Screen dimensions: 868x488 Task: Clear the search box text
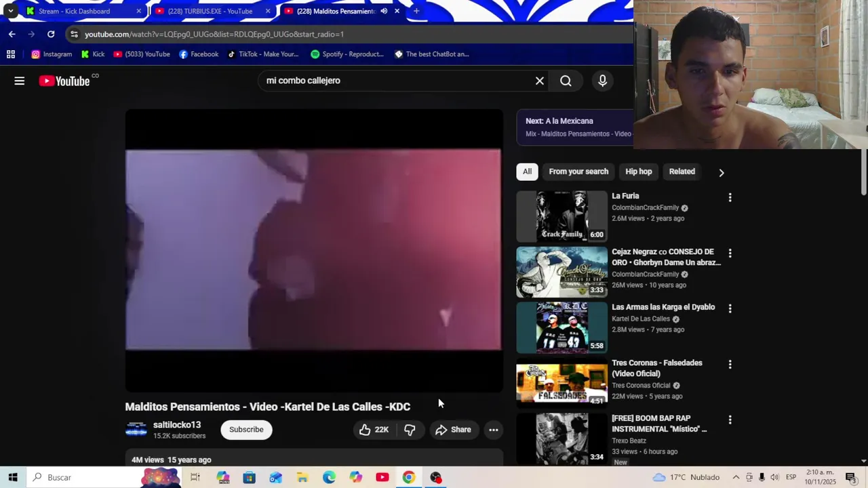click(540, 81)
